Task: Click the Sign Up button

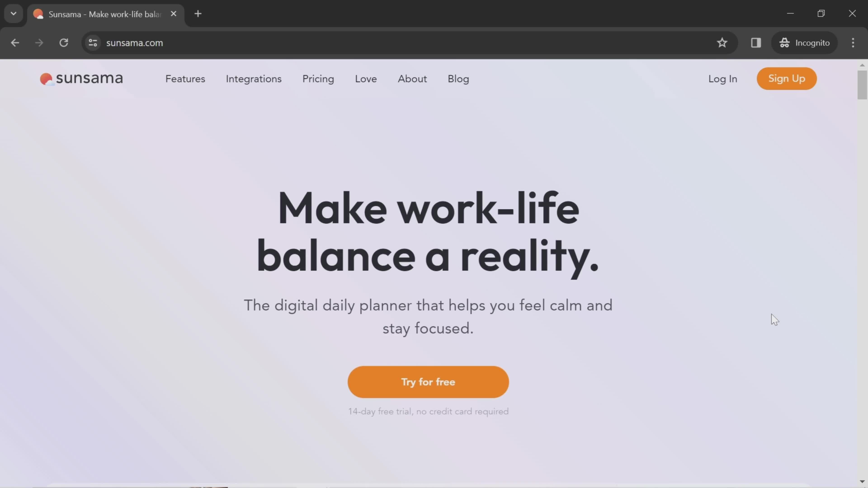Action: [787, 78]
